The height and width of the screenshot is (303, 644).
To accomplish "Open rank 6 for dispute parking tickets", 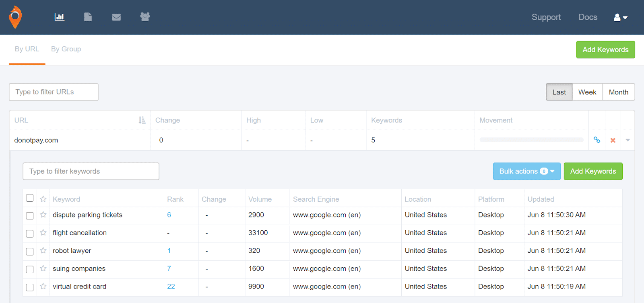I will tap(169, 215).
